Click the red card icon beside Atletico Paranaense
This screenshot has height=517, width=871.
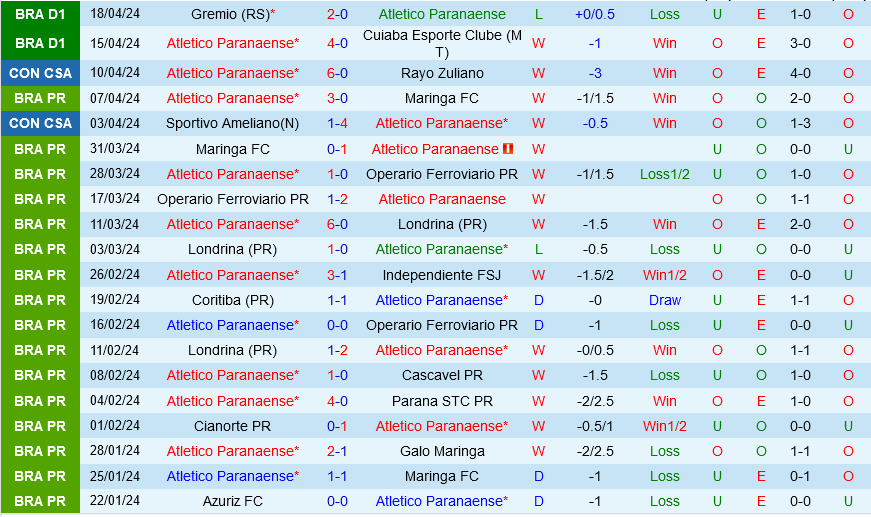[x=508, y=149]
